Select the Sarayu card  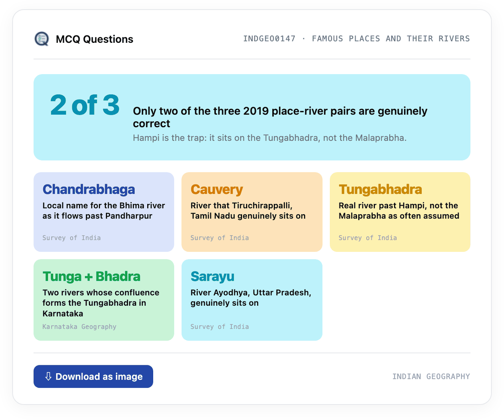point(252,300)
